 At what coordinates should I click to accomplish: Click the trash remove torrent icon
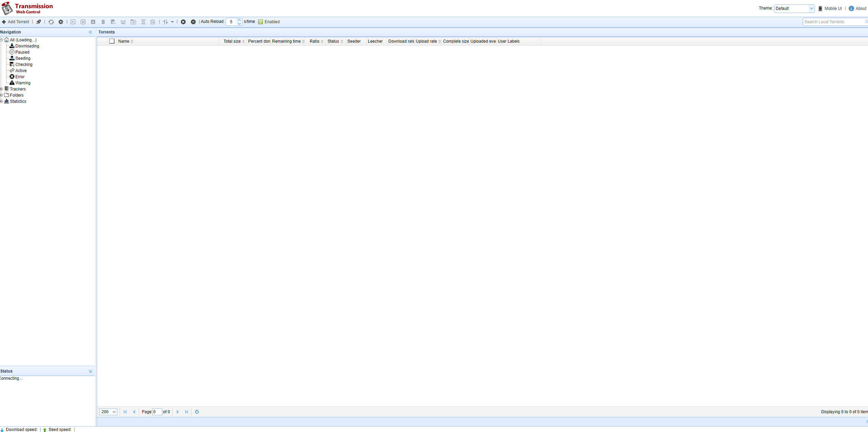(103, 22)
